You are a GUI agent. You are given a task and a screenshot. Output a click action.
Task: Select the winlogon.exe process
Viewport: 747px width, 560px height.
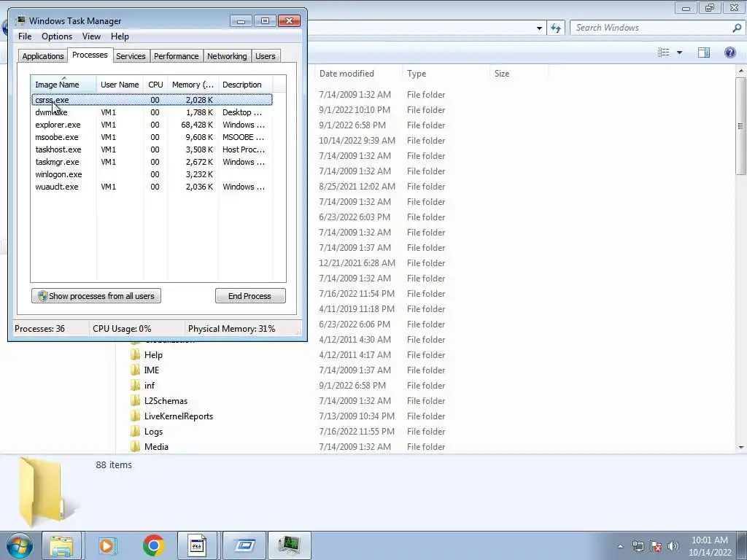152,174
